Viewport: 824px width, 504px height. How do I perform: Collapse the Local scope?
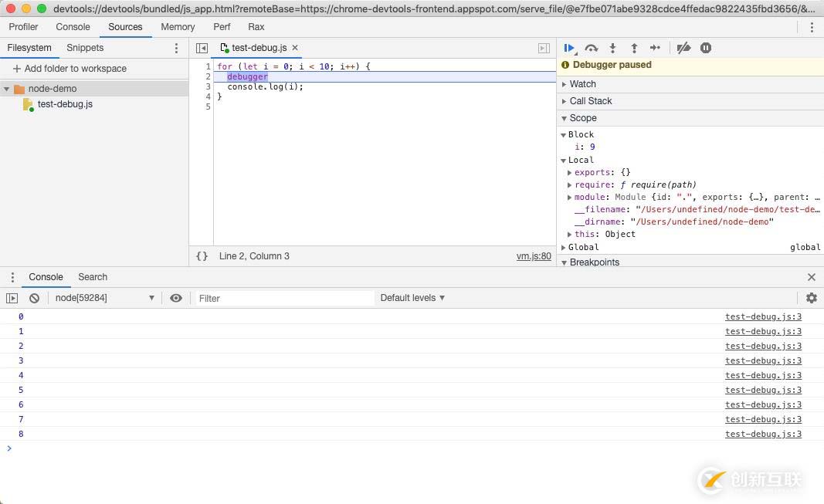coord(563,160)
